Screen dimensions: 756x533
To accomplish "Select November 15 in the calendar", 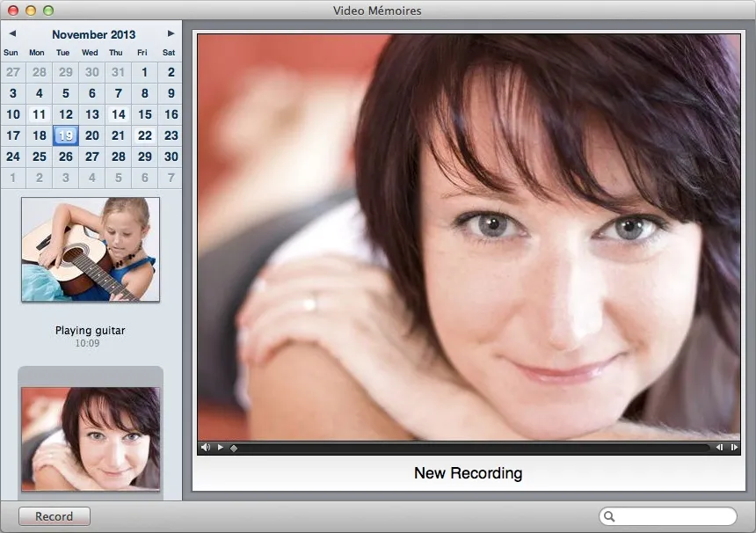I will [145, 114].
